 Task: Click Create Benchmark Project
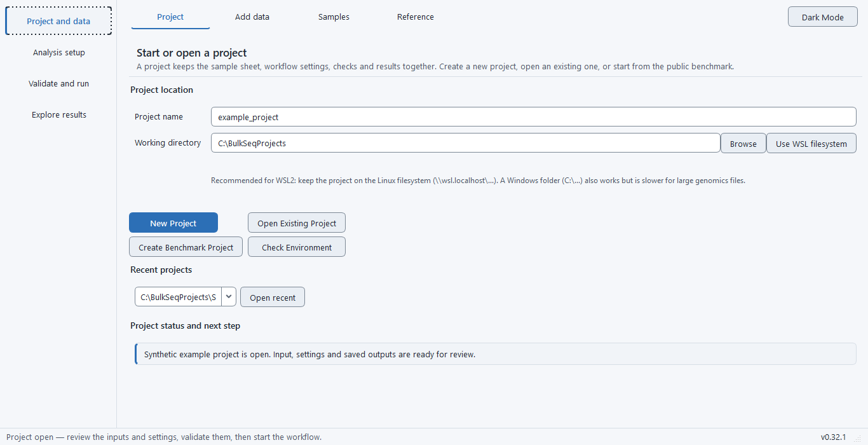186,247
